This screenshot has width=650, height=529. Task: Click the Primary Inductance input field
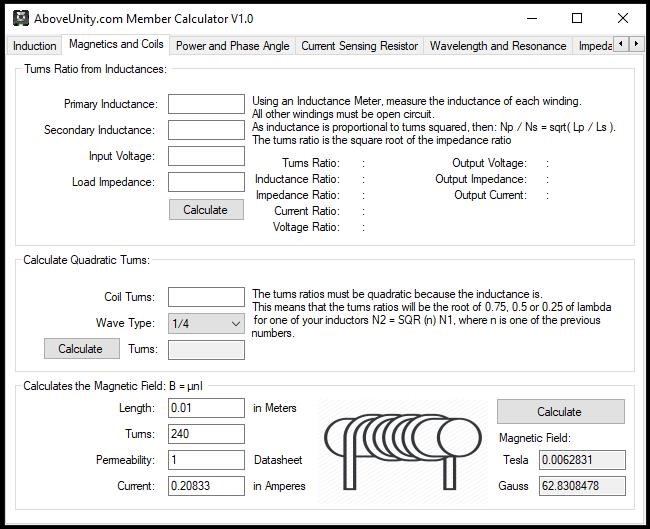[206, 104]
